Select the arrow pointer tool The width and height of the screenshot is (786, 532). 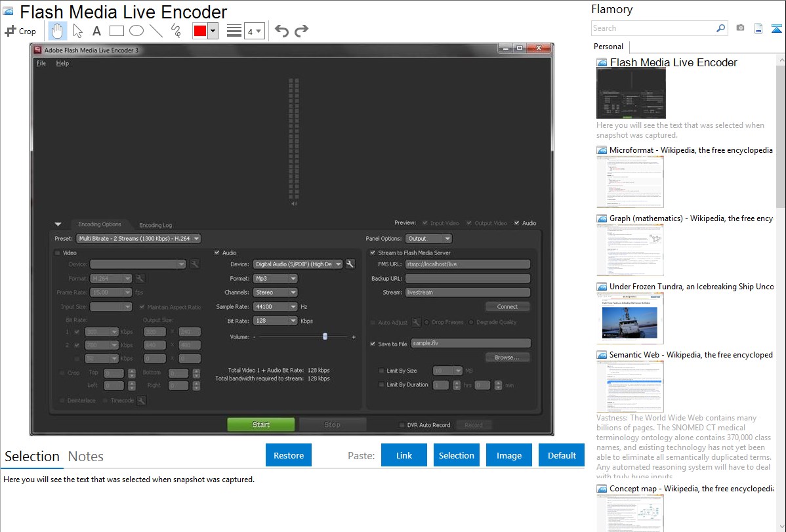77,31
